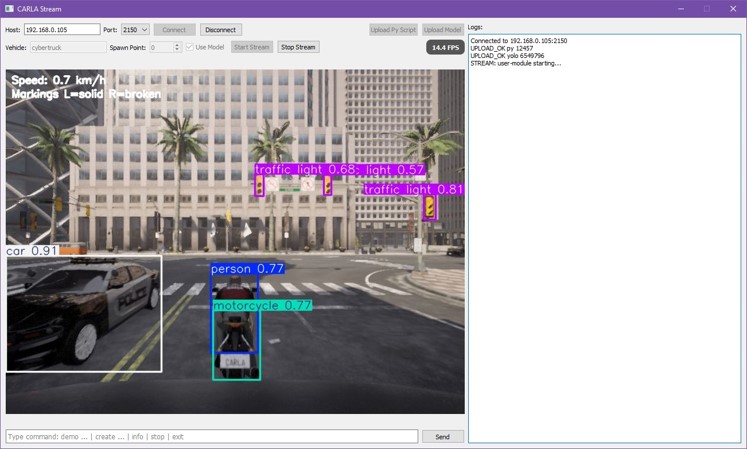Minimize the CARLA Stream window
Image resolution: width=747 pixels, height=449 pixels.
[x=681, y=9]
